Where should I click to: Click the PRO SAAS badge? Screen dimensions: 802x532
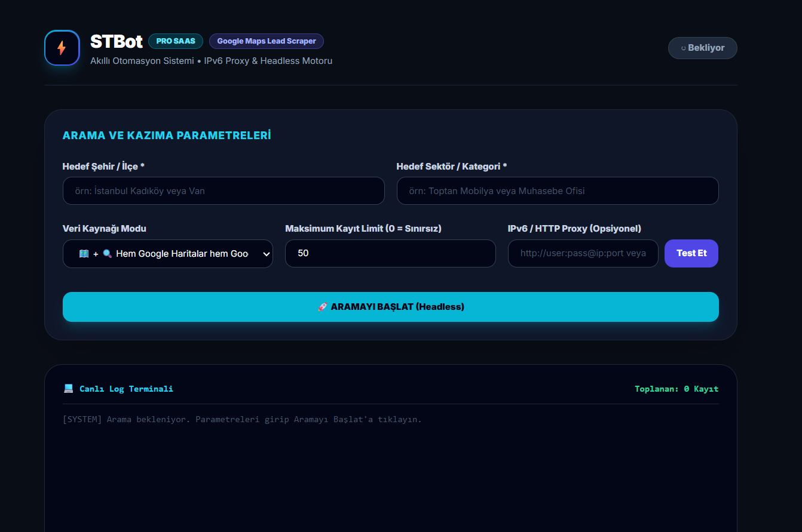pyautogui.click(x=176, y=41)
